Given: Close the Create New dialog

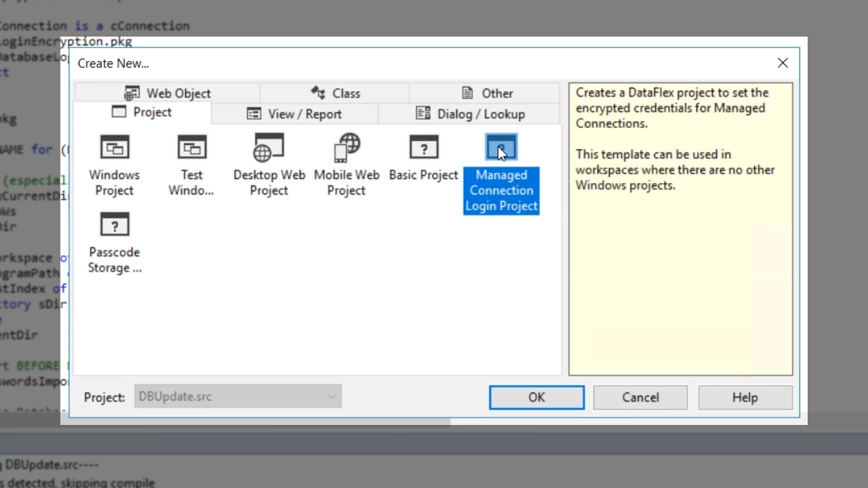Looking at the screenshot, I should coord(783,63).
